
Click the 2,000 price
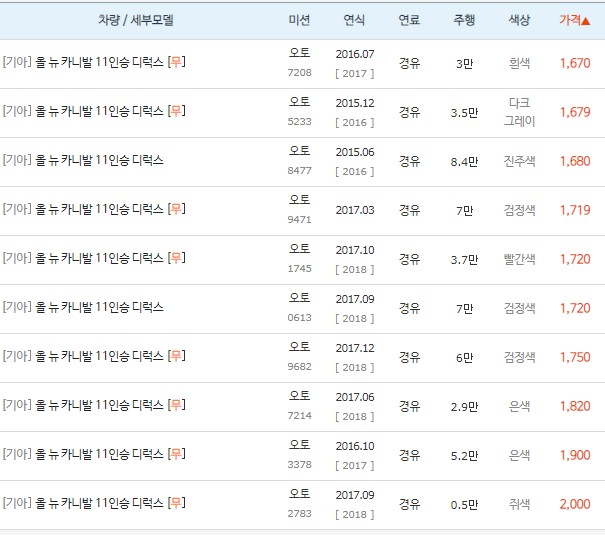tap(575, 504)
